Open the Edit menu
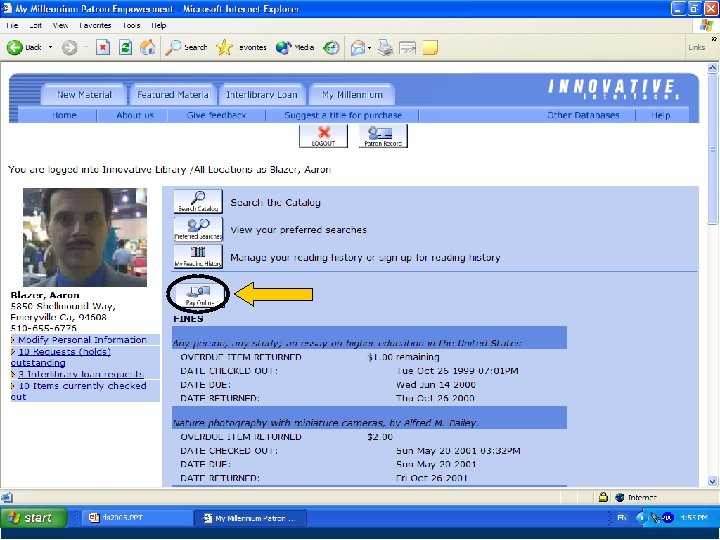Screen dimensions: 720x540 [35, 25]
